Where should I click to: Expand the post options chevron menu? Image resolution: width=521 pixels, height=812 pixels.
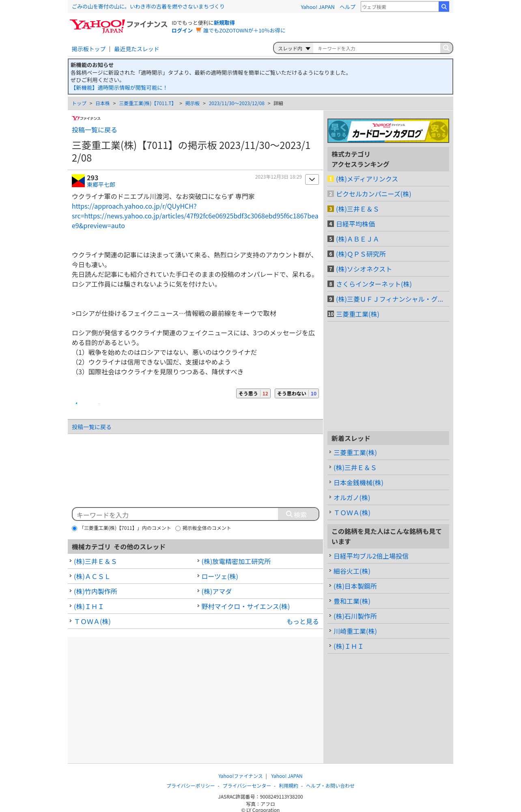click(312, 179)
